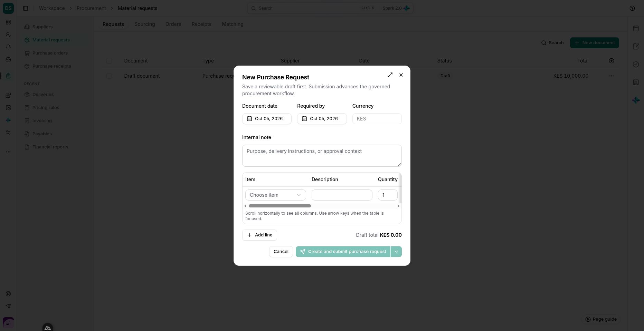
Task: Click the New document button
Action: (x=595, y=43)
